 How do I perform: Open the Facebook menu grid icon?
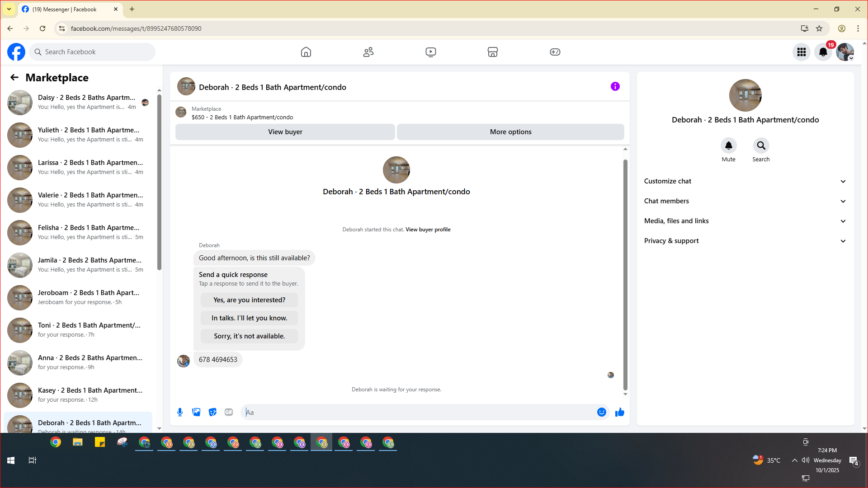802,52
